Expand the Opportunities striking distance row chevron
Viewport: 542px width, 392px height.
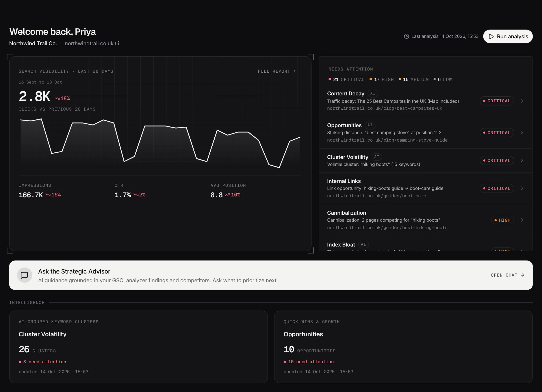pyautogui.click(x=522, y=133)
